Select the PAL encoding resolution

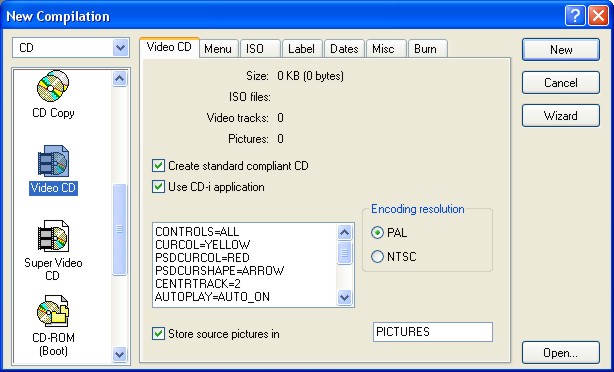pyautogui.click(x=377, y=233)
